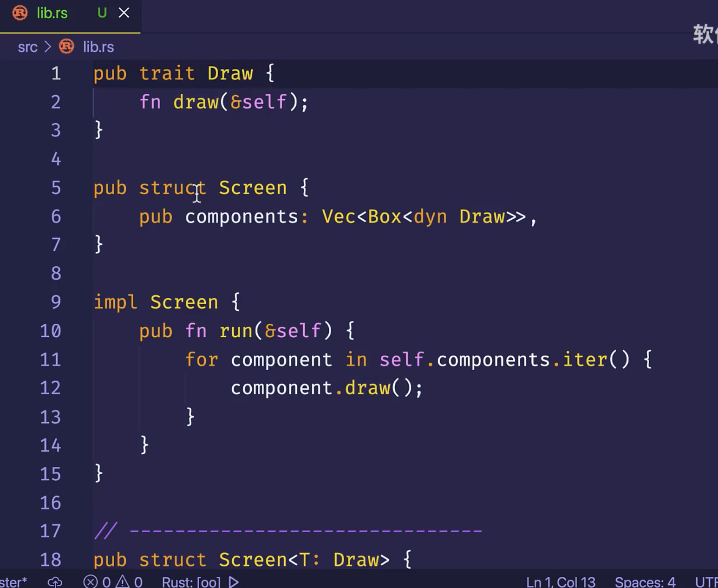The width and height of the screenshot is (718, 588).
Task: Open the lib.rs breadcrumb item
Action: point(98,47)
